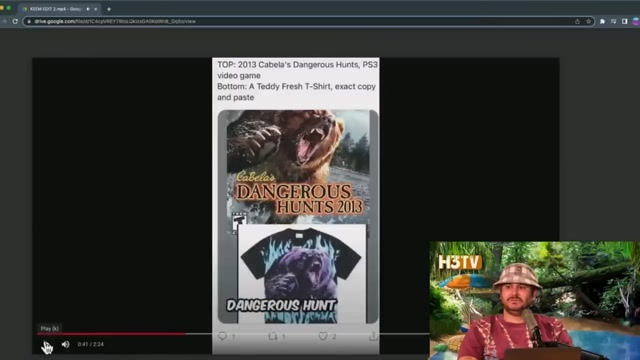Play the video with the Play button
This screenshot has height=360, width=640.
coord(47,344)
